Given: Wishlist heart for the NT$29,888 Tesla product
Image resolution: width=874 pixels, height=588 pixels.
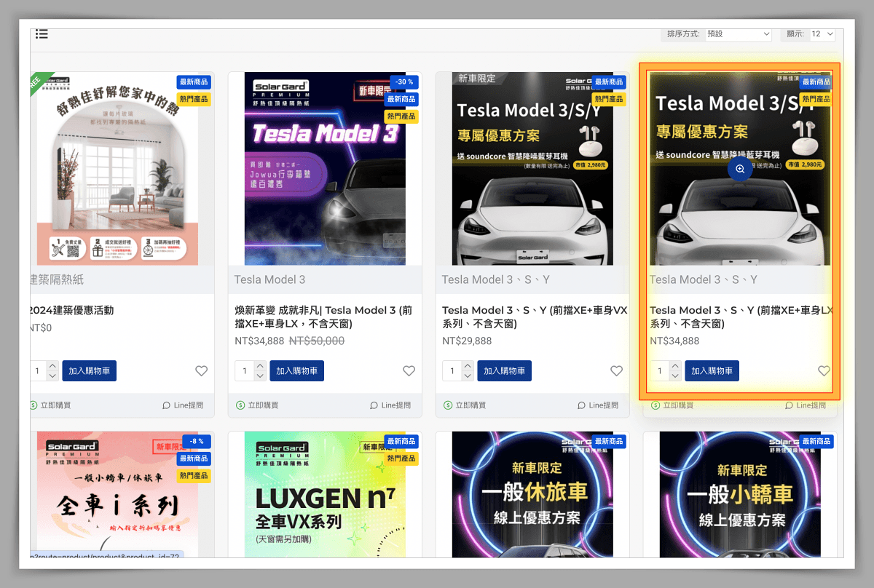Looking at the screenshot, I should point(616,370).
